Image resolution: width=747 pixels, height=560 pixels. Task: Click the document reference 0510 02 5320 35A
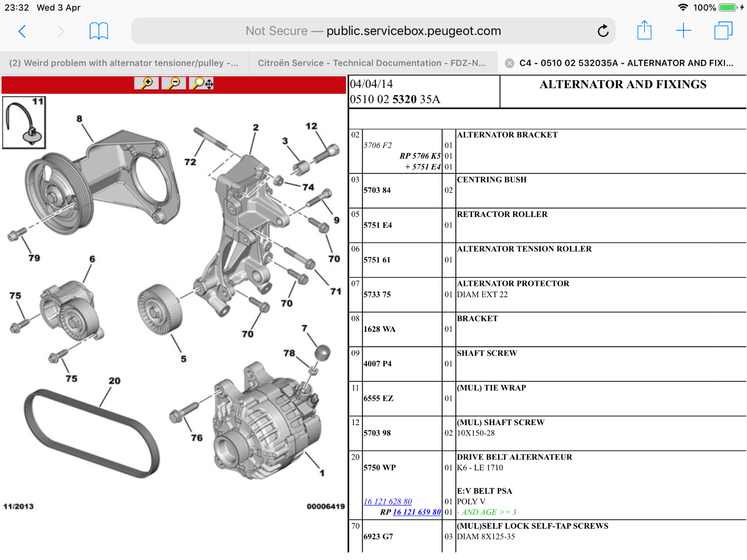tap(395, 99)
